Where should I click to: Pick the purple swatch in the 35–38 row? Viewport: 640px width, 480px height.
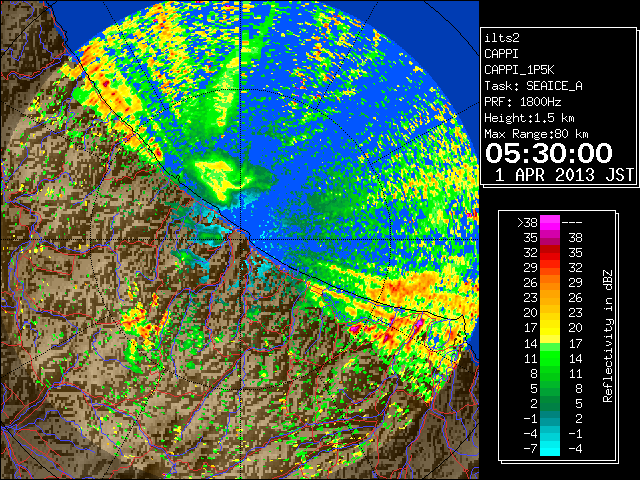[550, 238]
